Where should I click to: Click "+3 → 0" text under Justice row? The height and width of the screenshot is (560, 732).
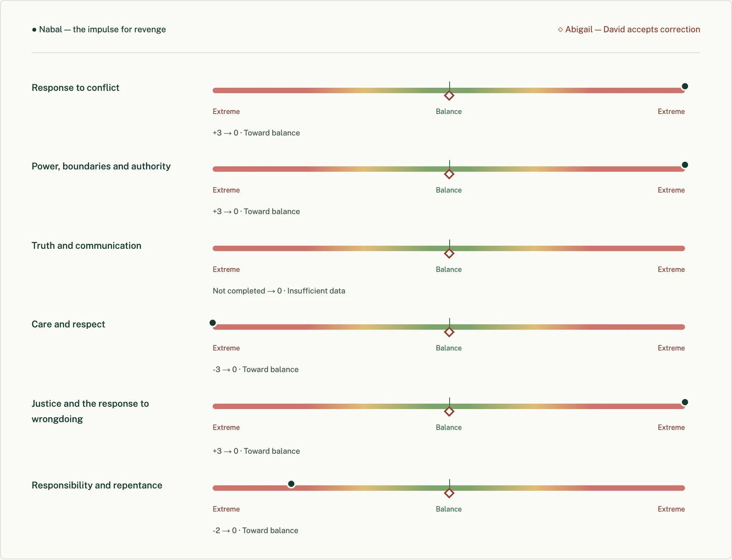226,451
